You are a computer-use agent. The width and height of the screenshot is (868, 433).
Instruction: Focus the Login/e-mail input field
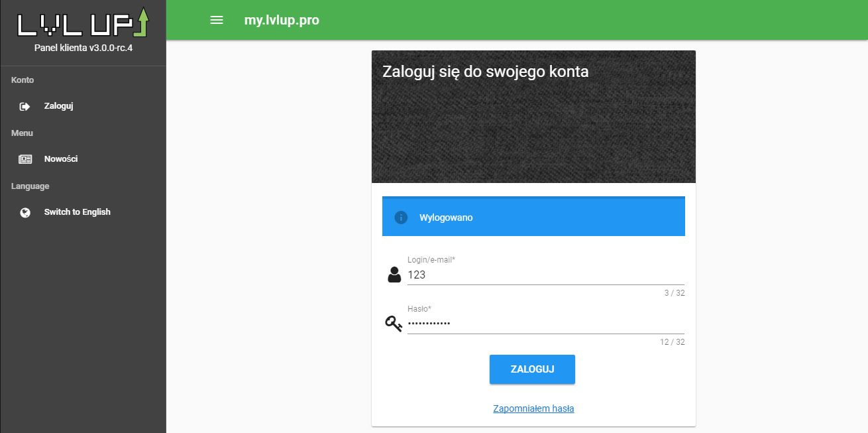[545, 275]
